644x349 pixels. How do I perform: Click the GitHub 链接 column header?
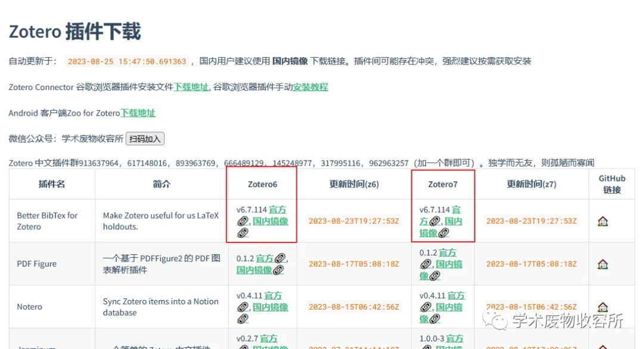coord(612,184)
